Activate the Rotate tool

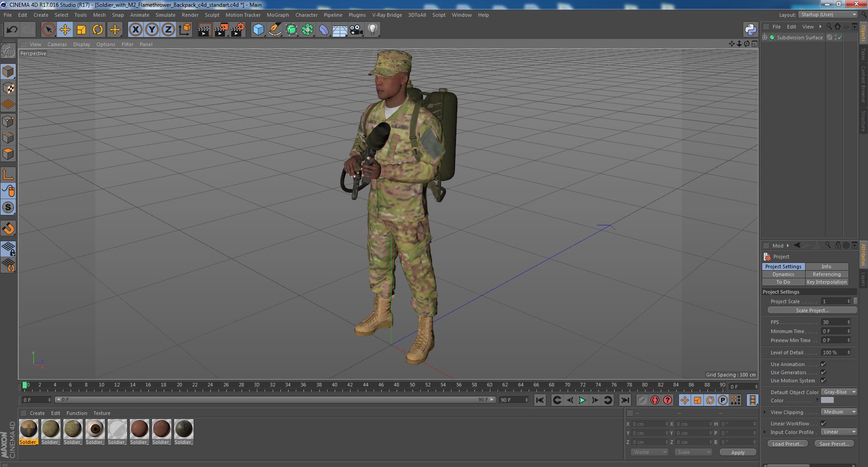pos(98,30)
